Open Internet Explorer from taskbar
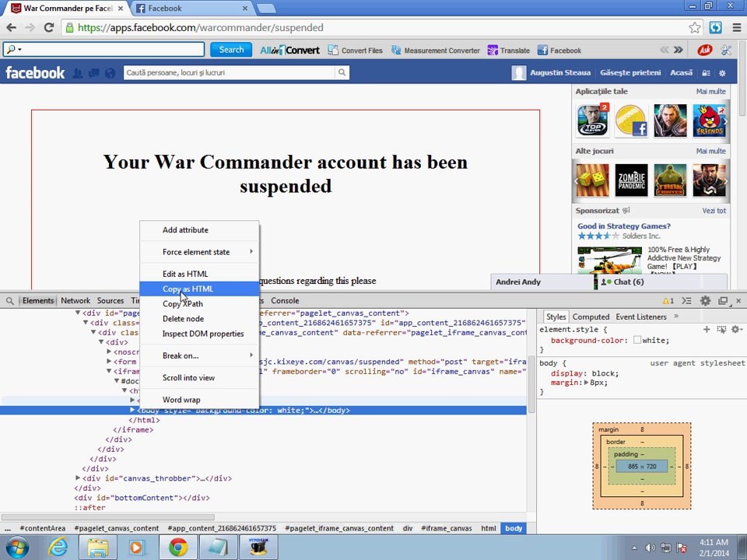Image resolution: width=747 pixels, height=560 pixels. pyautogui.click(x=58, y=547)
